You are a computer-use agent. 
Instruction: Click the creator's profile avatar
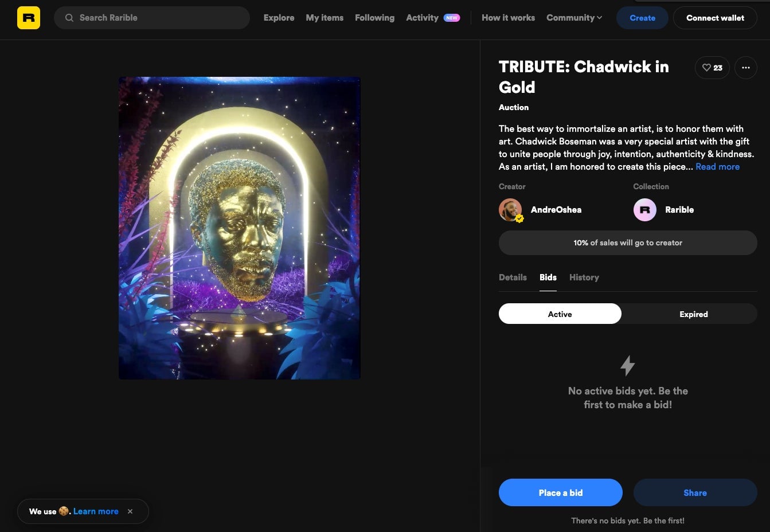tap(510, 210)
